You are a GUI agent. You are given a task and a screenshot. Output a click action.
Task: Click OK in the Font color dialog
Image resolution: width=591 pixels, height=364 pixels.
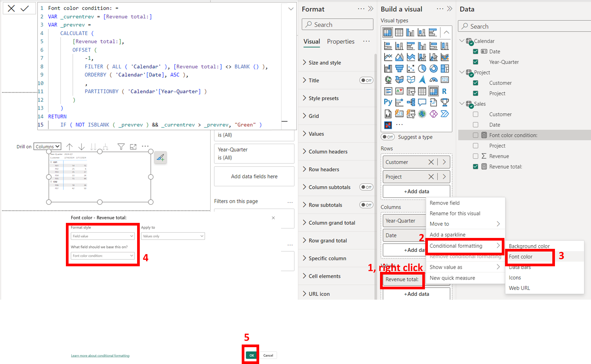(x=251, y=355)
